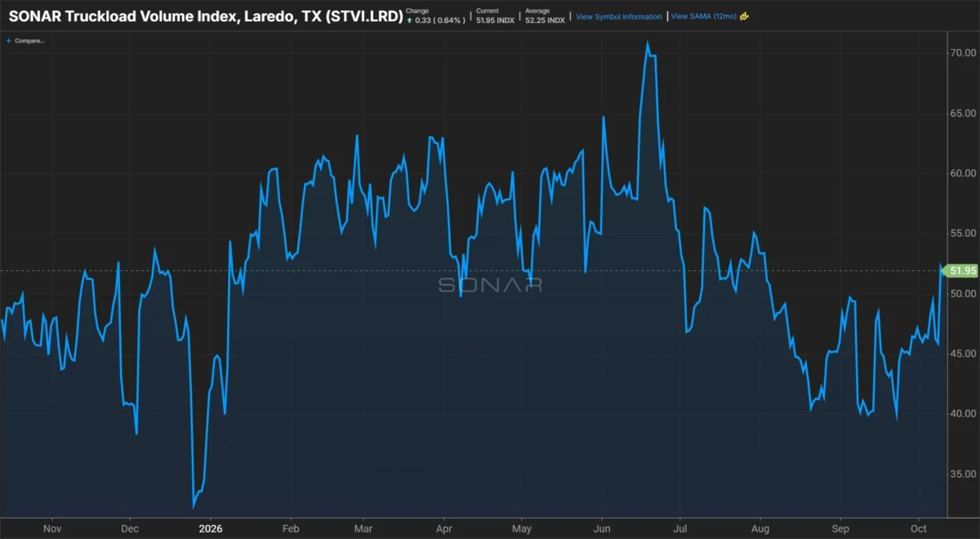Screen dimensions: 980x539
Task: Click the 0.33 (0.64%) change value
Action: [x=439, y=20]
